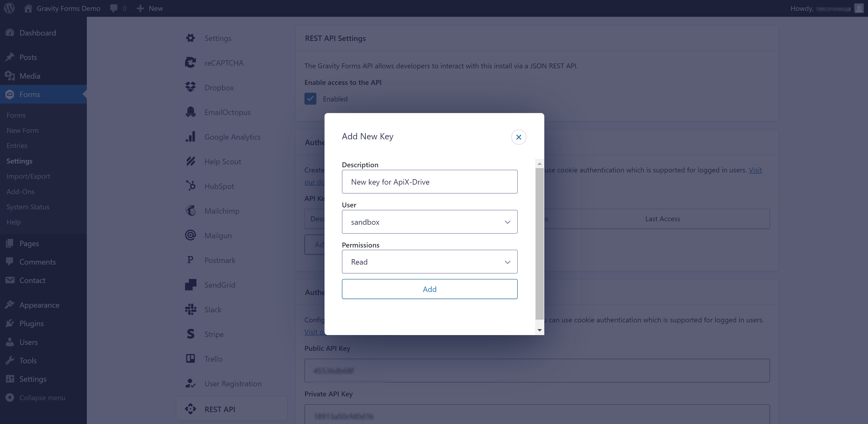Click the Import/Export settings link

point(28,176)
